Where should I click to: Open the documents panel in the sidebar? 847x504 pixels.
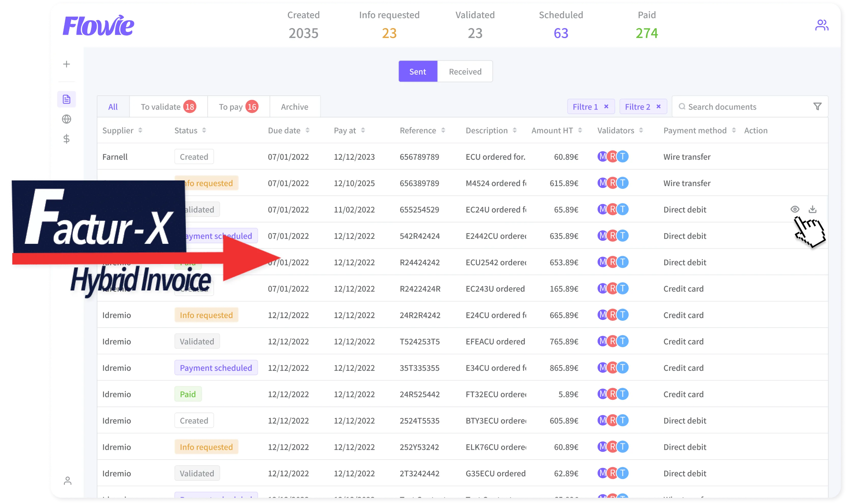click(x=67, y=99)
